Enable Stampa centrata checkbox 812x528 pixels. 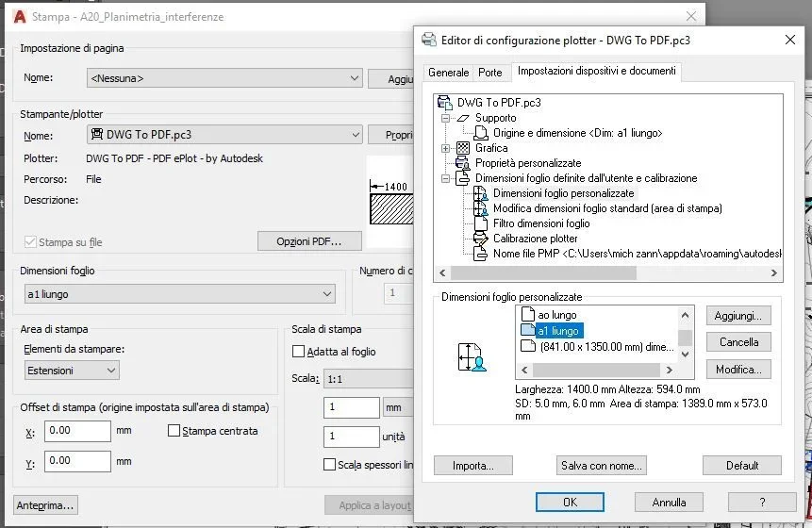[174, 431]
